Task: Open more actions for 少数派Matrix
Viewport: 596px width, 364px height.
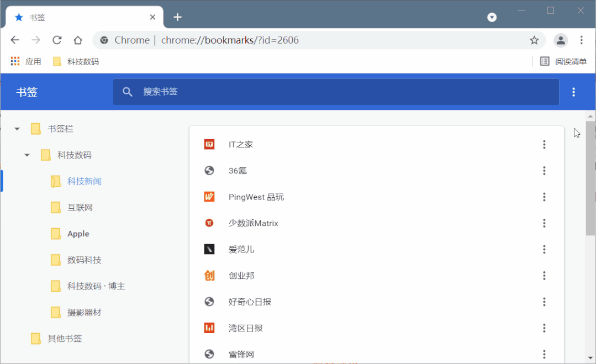Action: 544,223
